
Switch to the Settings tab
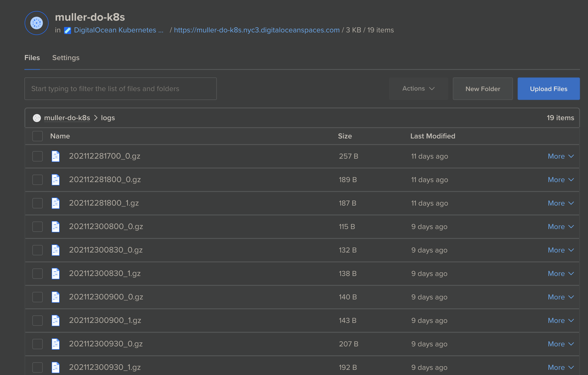click(66, 58)
